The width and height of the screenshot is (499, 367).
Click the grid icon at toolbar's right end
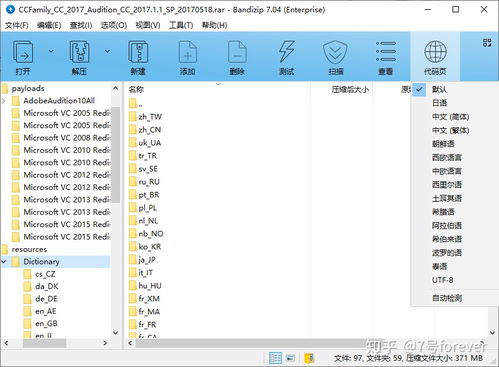tap(487, 43)
